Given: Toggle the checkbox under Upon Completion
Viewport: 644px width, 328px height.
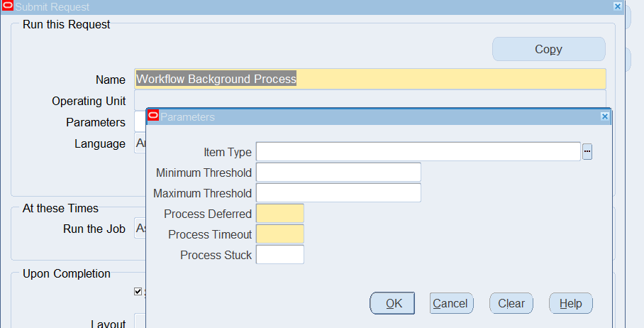Looking at the screenshot, I should click(138, 291).
